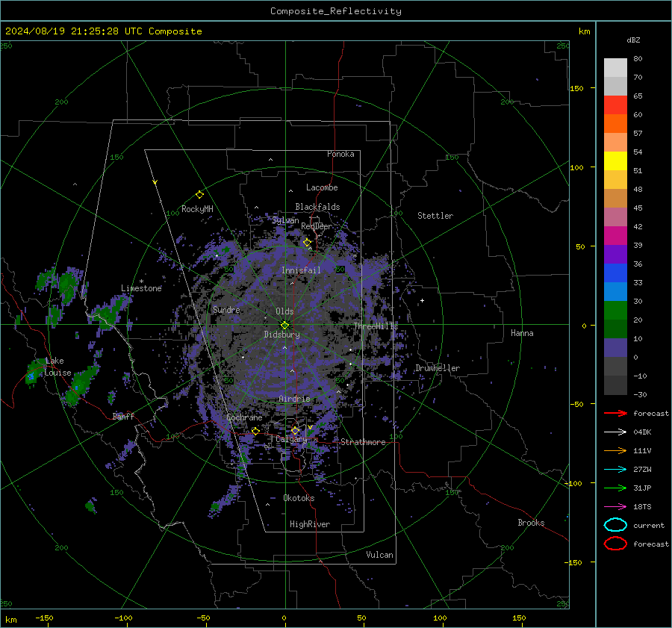Screen dimensions: 672x628
Task: Click the Calgary label
Action: tap(291, 439)
